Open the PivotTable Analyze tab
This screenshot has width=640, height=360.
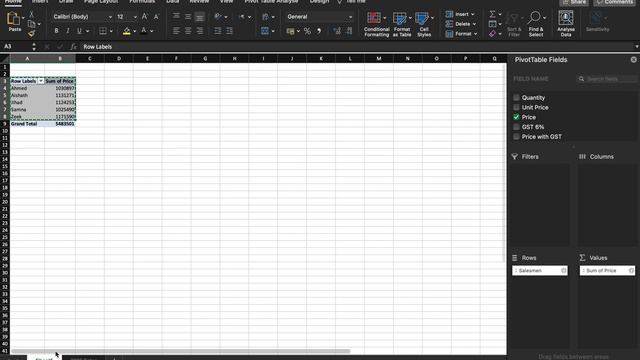271,2
